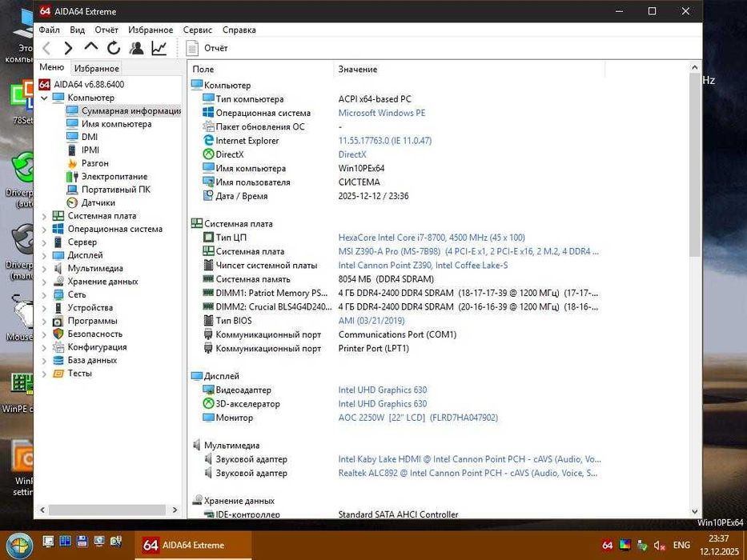
Task: Click the Безопасность shield icon
Action: coord(58,334)
